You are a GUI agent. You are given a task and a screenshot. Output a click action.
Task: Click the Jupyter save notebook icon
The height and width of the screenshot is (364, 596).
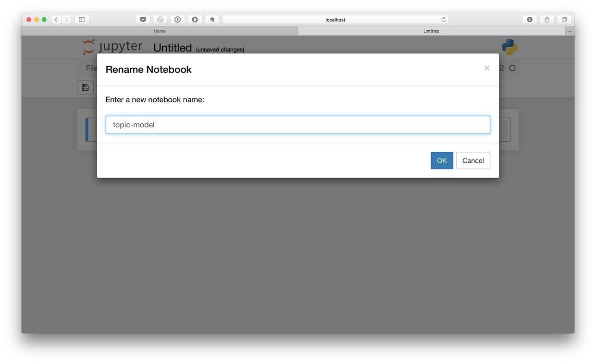[x=85, y=87]
